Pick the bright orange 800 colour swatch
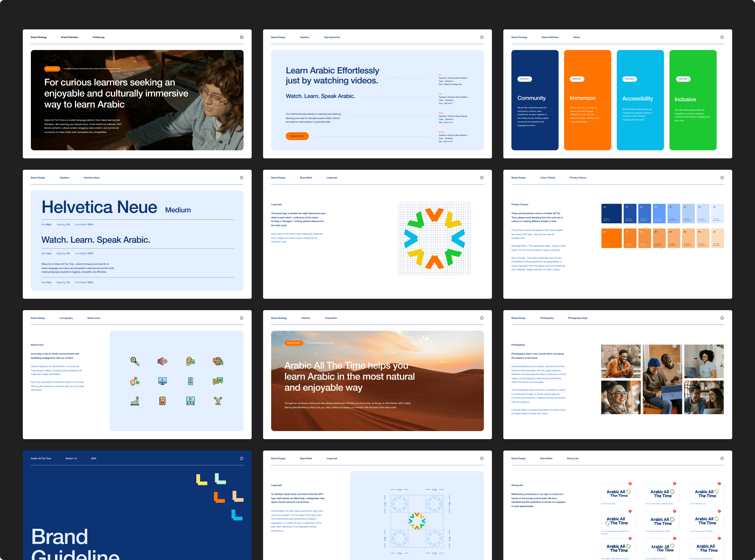 coord(611,238)
